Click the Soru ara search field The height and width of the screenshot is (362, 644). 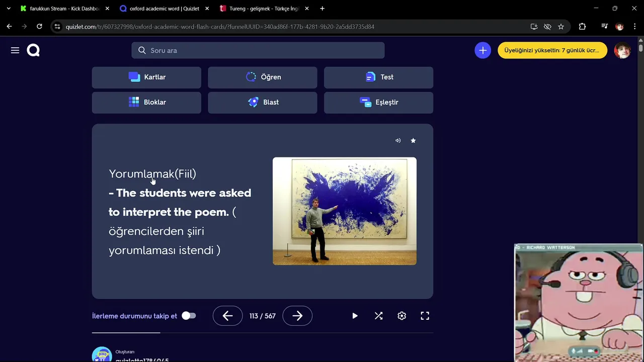click(x=258, y=50)
